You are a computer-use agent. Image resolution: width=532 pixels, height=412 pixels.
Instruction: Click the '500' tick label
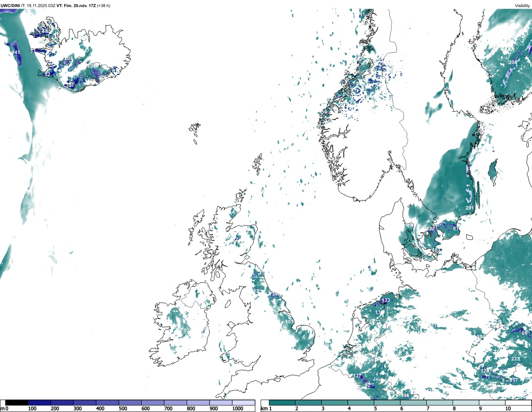pos(123,409)
